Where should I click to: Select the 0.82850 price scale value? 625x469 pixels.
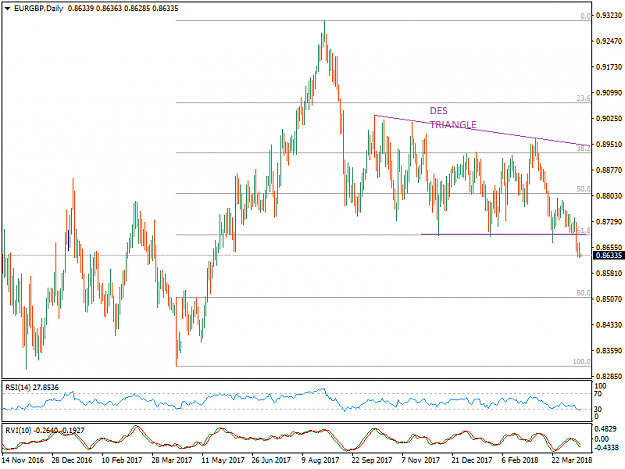(609, 376)
